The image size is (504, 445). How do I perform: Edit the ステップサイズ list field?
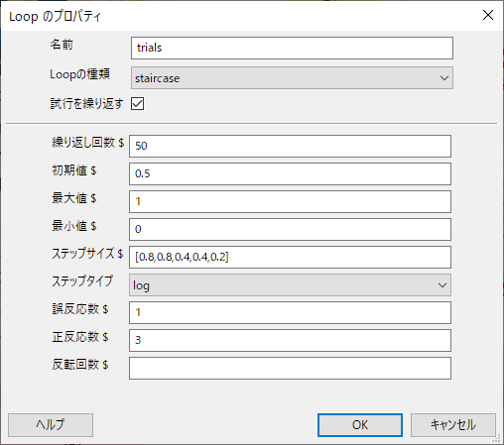coord(290,257)
